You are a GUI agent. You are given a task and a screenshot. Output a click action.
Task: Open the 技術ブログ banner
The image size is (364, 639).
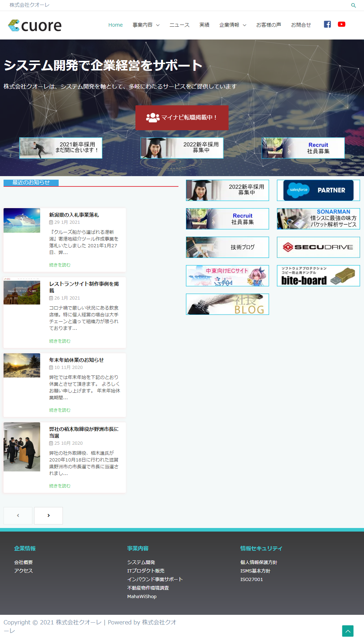(x=227, y=247)
